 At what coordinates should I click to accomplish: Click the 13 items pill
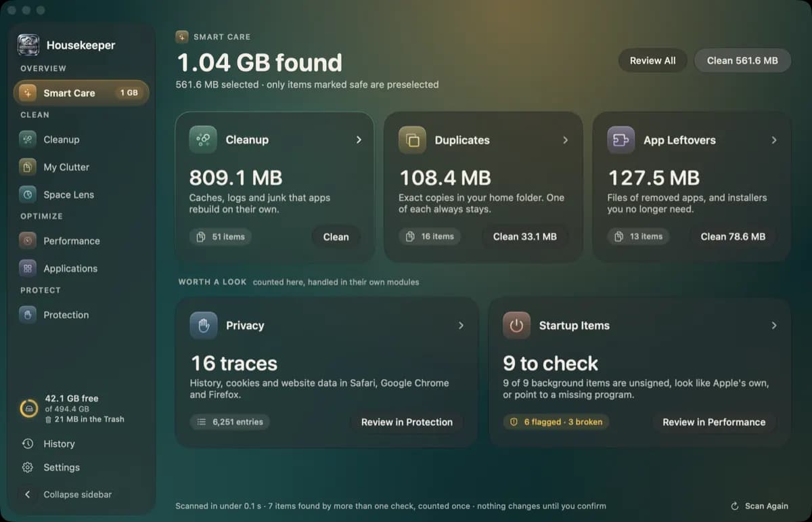pos(638,237)
